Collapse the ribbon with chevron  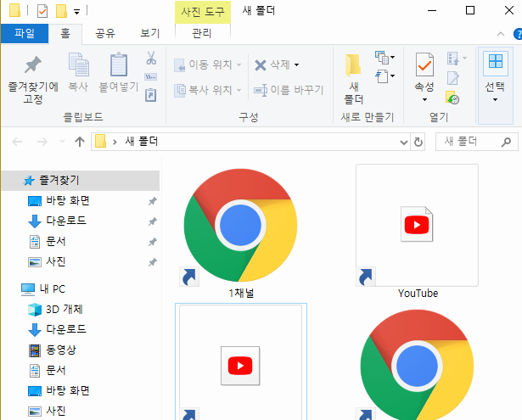[x=501, y=34]
